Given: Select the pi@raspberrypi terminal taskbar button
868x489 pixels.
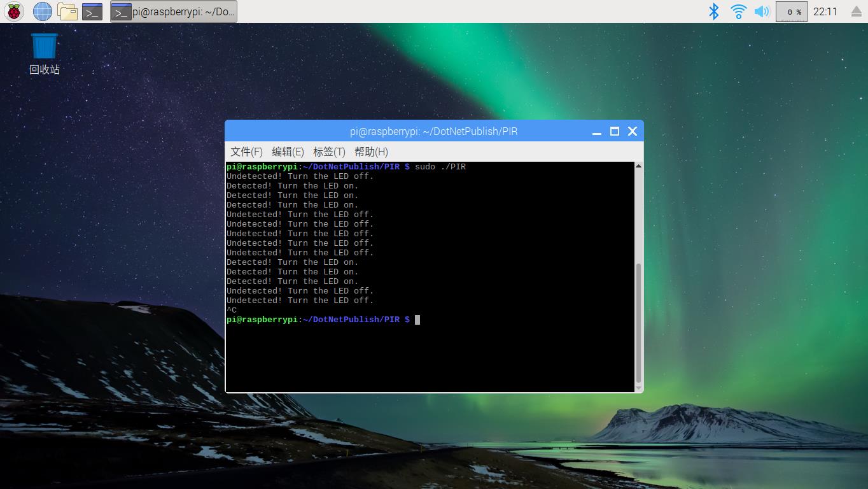Looking at the screenshot, I should coord(174,11).
